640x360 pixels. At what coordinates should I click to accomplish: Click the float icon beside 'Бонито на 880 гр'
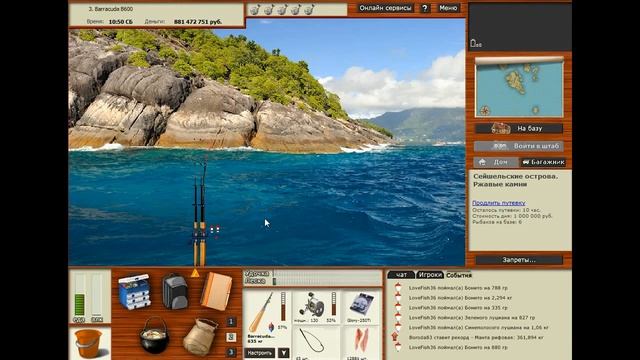[398, 347]
